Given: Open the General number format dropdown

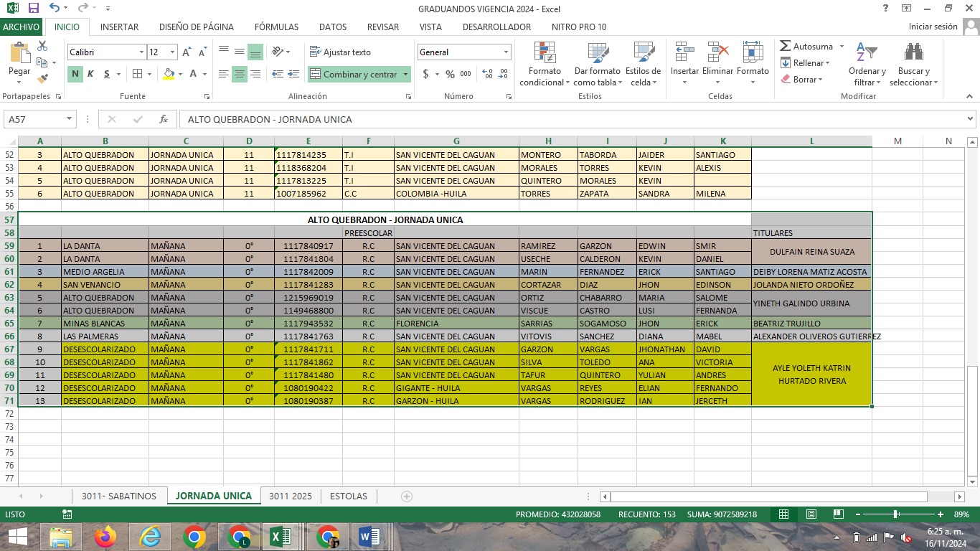Looking at the screenshot, I should (x=506, y=52).
